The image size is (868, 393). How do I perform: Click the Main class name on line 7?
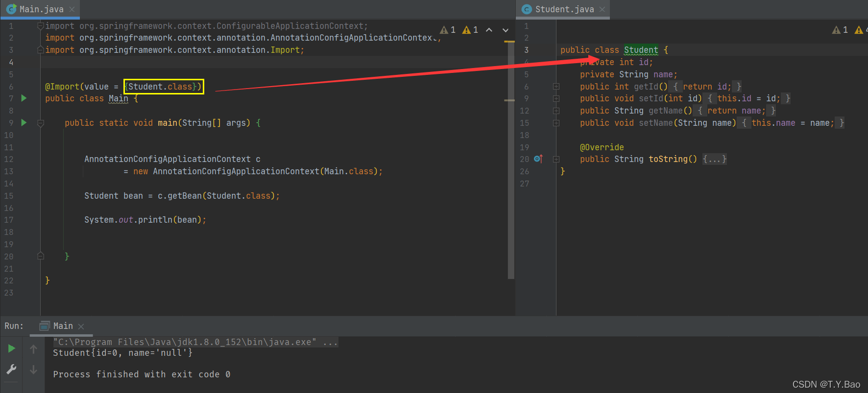pos(118,98)
